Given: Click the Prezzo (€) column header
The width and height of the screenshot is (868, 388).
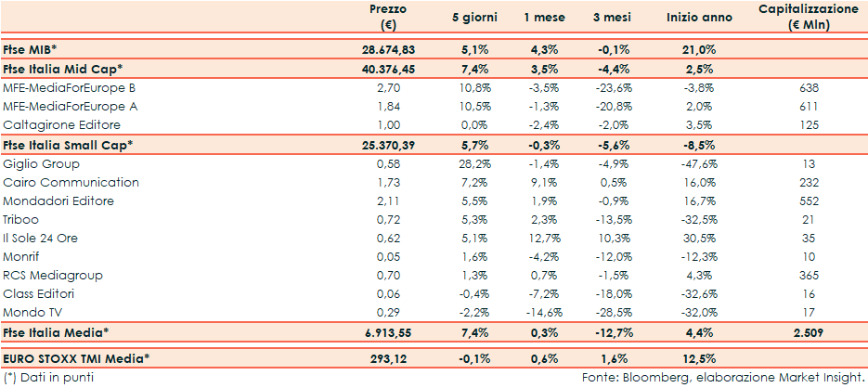Looking at the screenshot, I should coord(388,17).
